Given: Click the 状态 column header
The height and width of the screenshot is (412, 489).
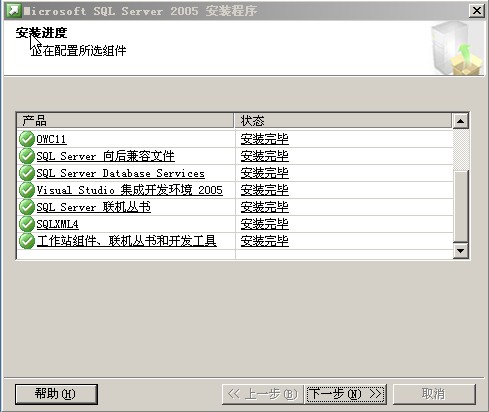Looking at the screenshot, I should point(344,120).
